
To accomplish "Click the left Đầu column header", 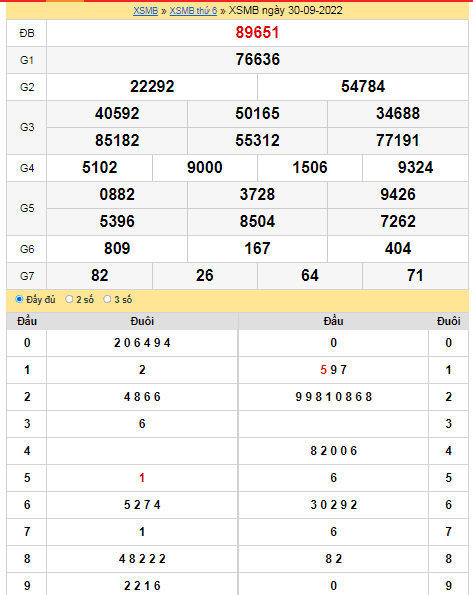I will (x=27, y=321).
